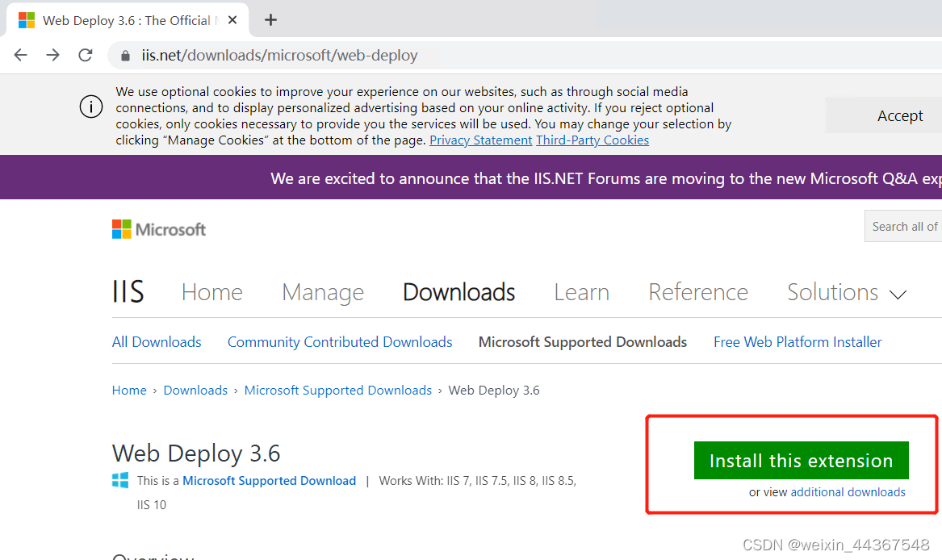Click the browser back arrow
Viewport: 942px width, 560px height.
20,56
